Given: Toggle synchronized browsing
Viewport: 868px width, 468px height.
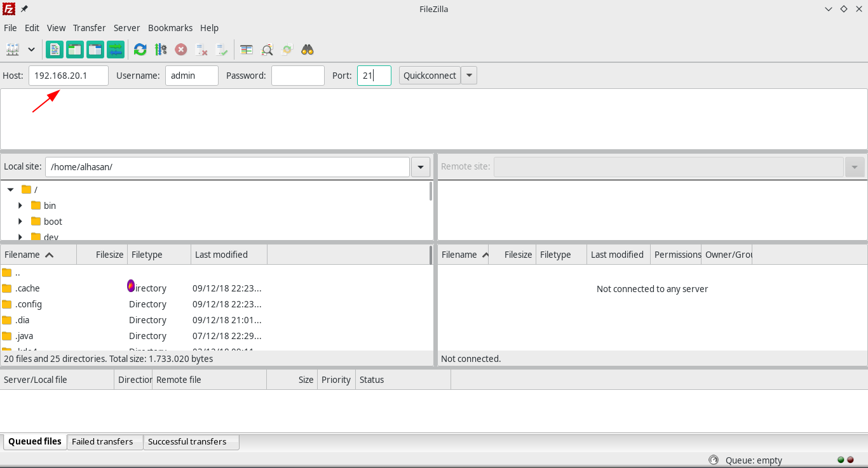Looking at the screenshot, I should click(287, 49).
